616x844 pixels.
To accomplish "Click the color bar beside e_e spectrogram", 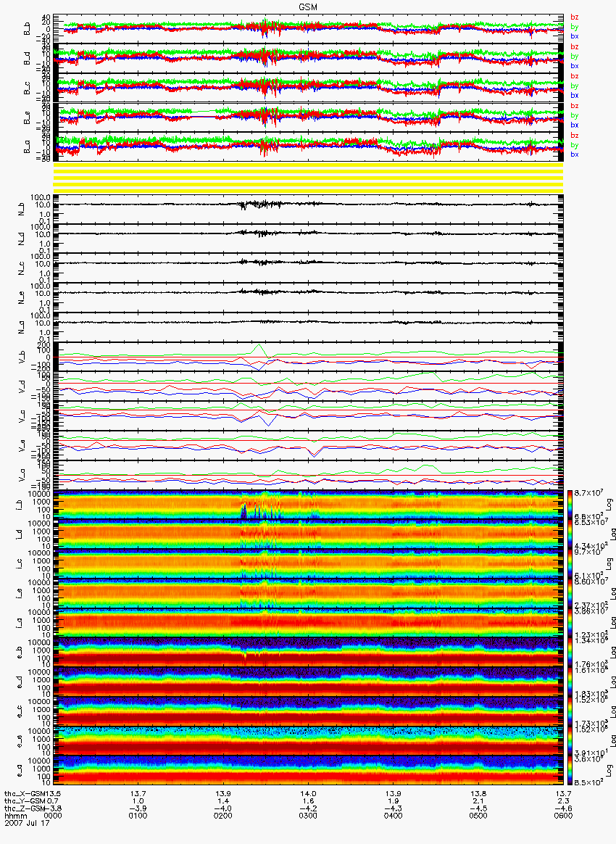I will (x=570, y=740).
